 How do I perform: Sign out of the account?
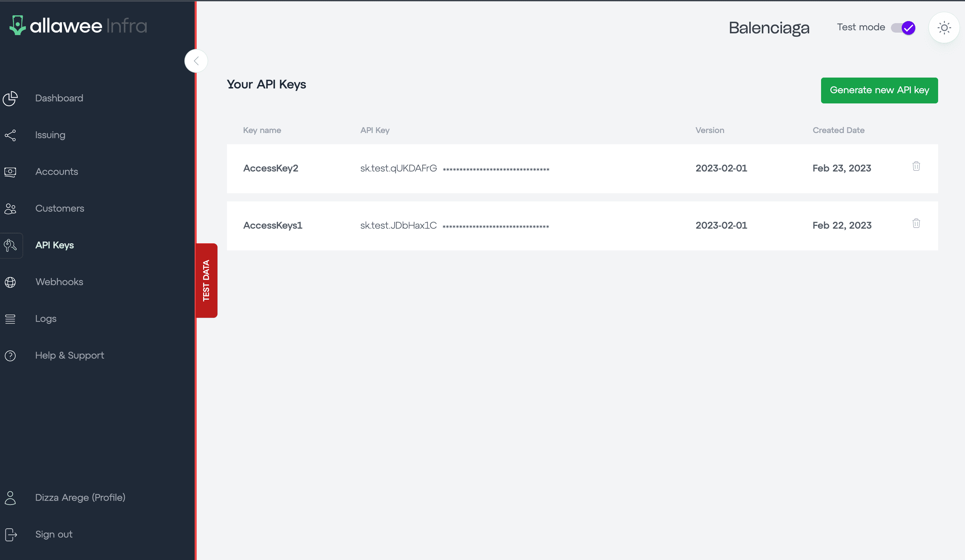click(54, 534)
